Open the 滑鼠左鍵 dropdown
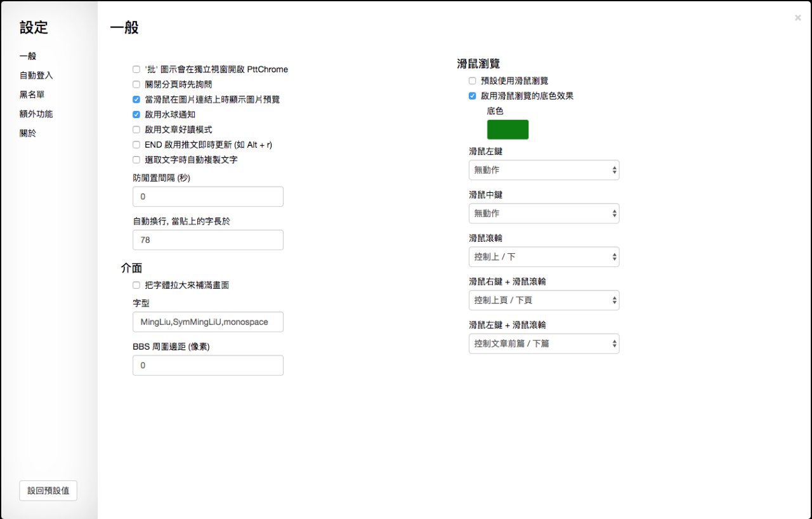Viewport: 812px width, 519px height. pos(544,170)
